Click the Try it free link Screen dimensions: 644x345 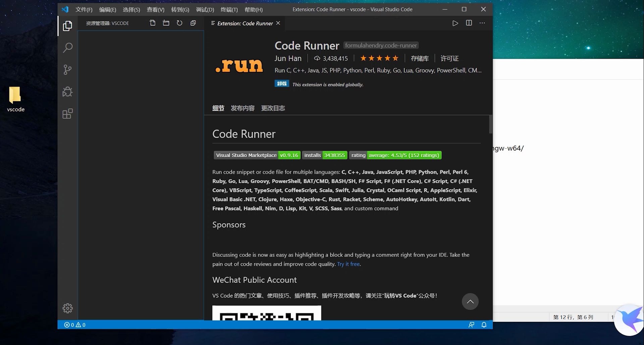click(348, 264)
